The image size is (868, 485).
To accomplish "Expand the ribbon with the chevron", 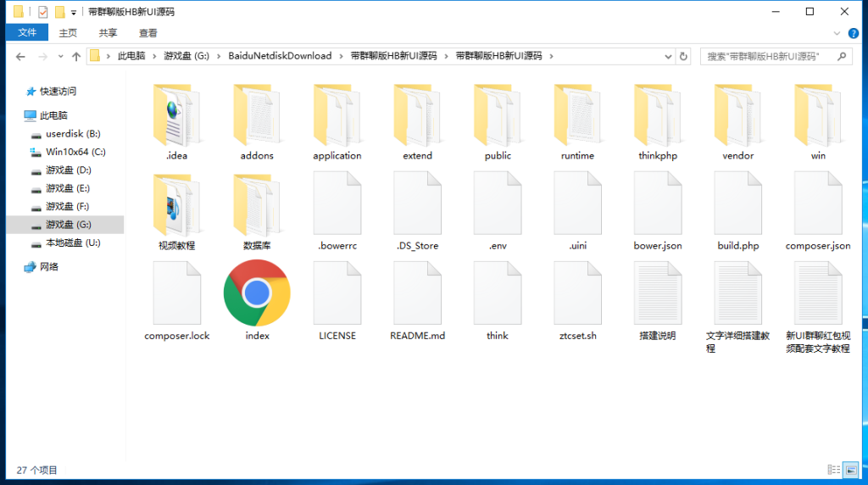I will click(x=837, y=33).
